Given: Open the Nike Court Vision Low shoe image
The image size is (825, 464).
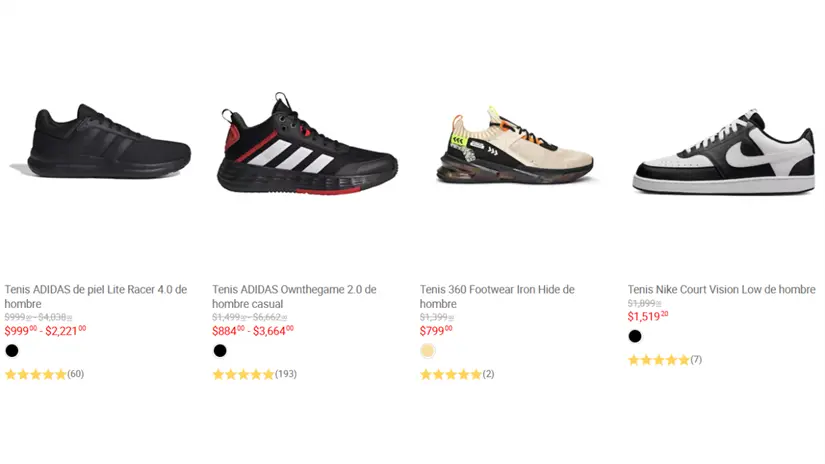Looking at the screenshot, I should point(722,153).
